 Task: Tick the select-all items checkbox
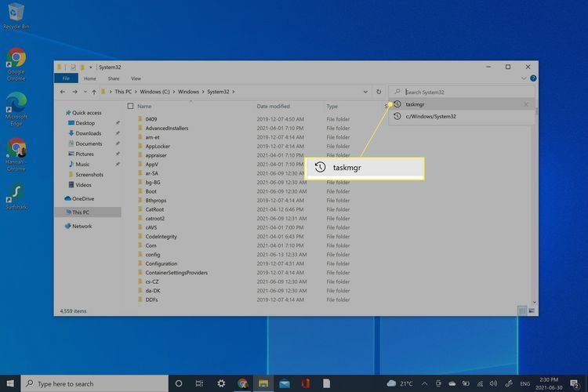coord(130,106)
